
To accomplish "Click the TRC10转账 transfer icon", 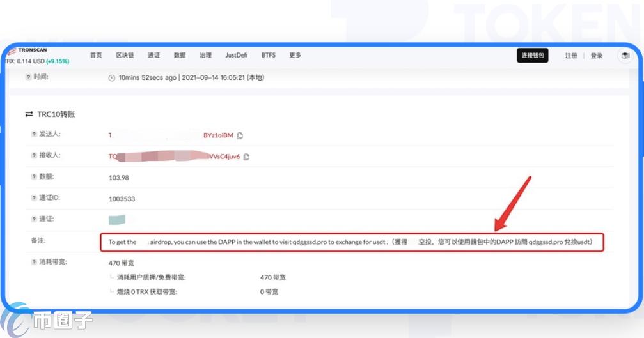I will coord(29,114).
